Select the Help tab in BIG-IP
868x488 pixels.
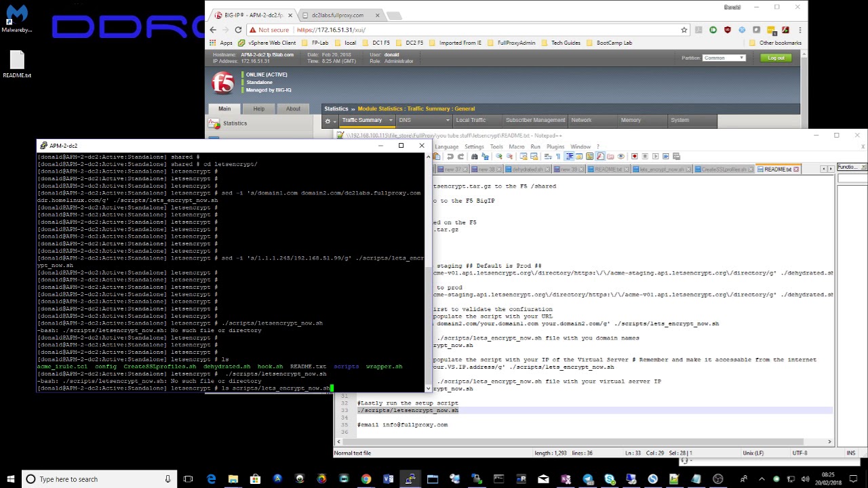coord(259,108)
